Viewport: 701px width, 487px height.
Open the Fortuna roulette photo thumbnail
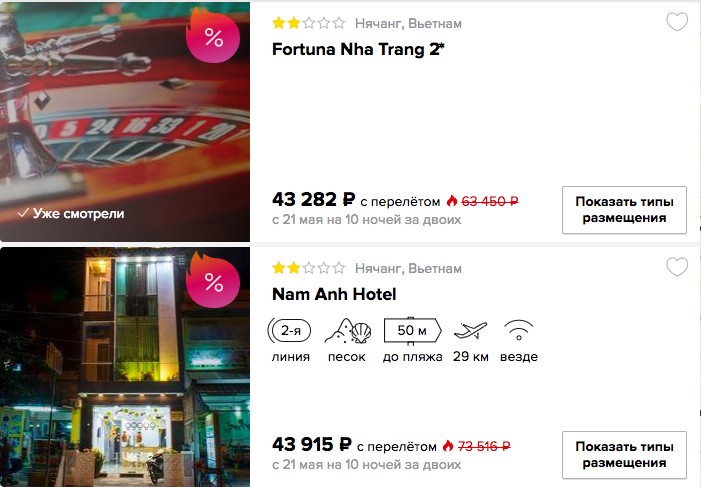[x=125, y=122]
